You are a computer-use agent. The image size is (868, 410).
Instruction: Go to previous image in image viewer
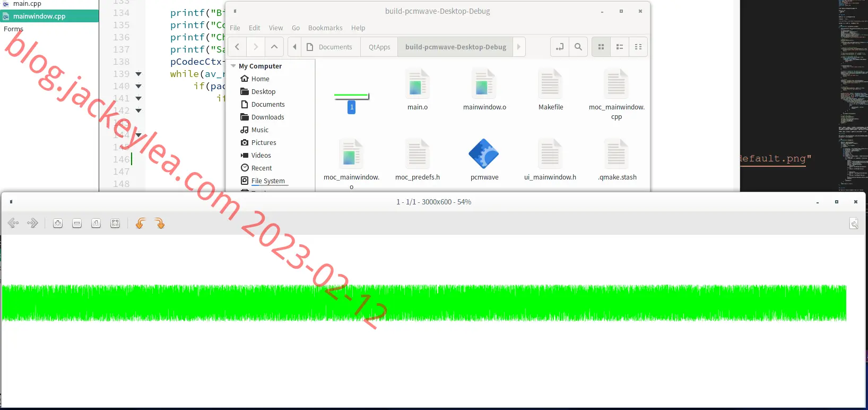coord(14,224)
